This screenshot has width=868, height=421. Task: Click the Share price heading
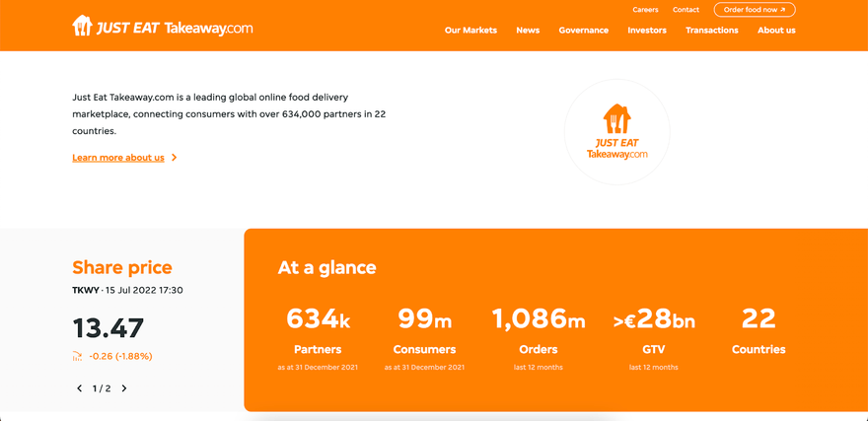pos(121,268)
